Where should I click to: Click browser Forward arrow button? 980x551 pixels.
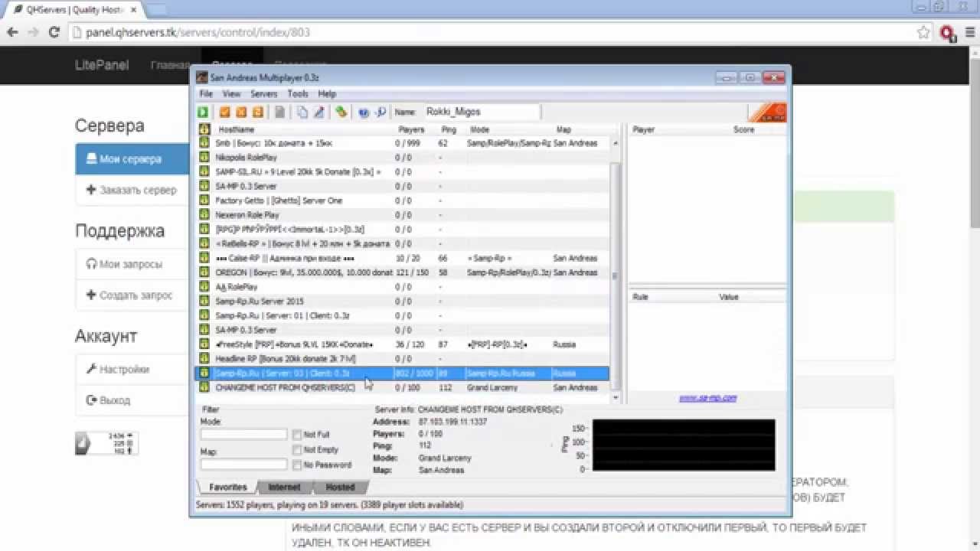pos(33,33)
